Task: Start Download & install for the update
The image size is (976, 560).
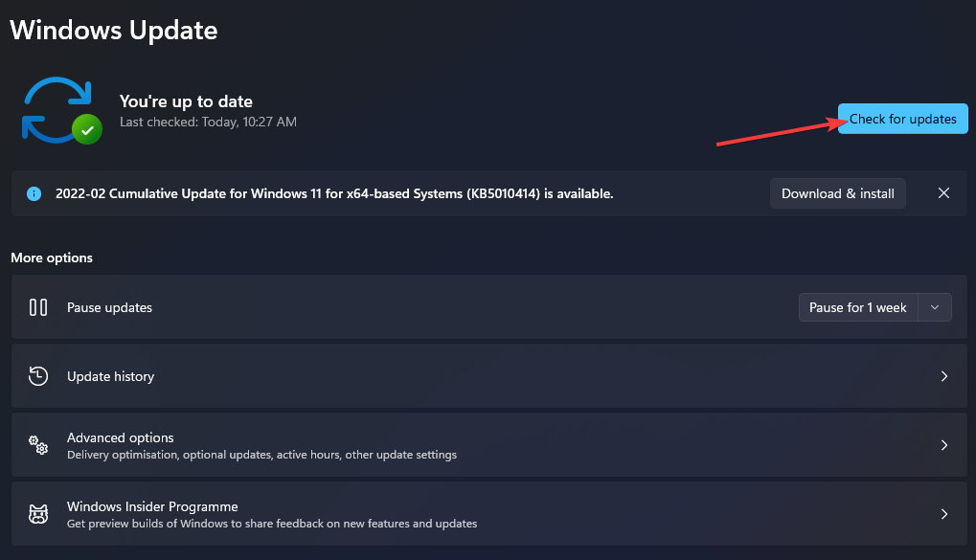Action: coord(837,193)
